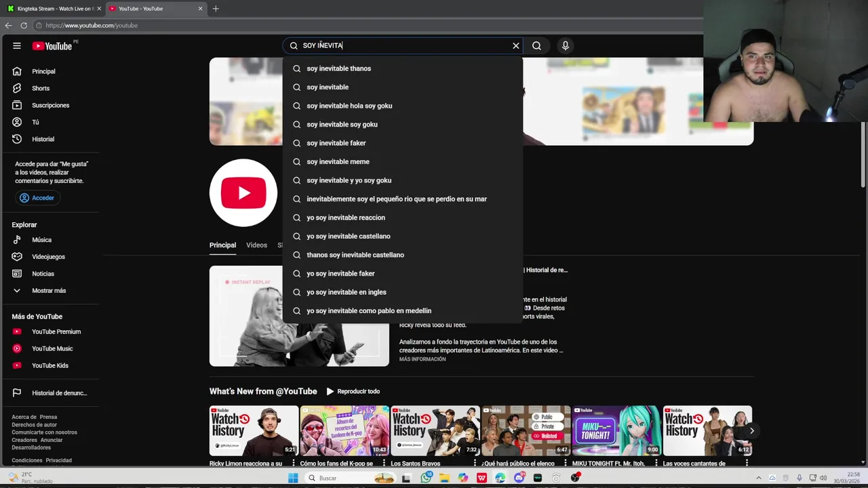
Task: Open Historial de denuncias flag item
Action: [52, 393]
